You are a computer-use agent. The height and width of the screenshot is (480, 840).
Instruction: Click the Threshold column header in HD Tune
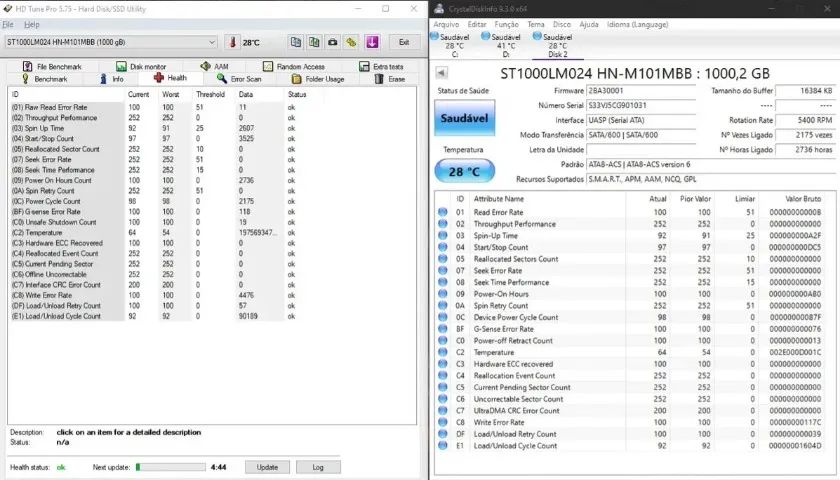coord(213,94)
